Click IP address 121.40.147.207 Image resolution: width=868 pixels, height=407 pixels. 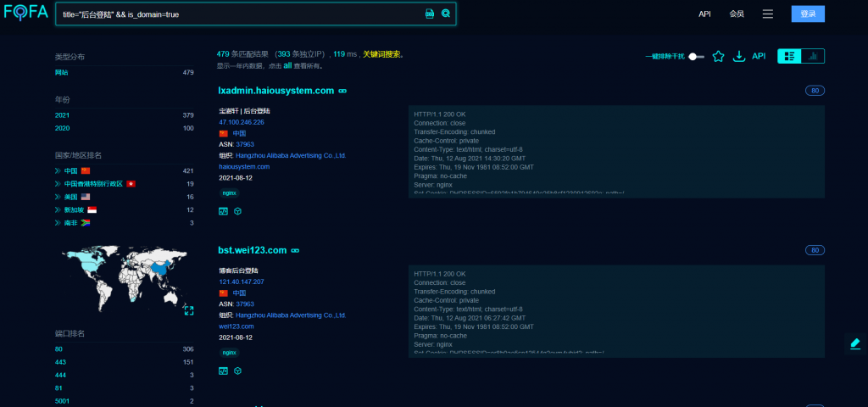click(242, 282)
